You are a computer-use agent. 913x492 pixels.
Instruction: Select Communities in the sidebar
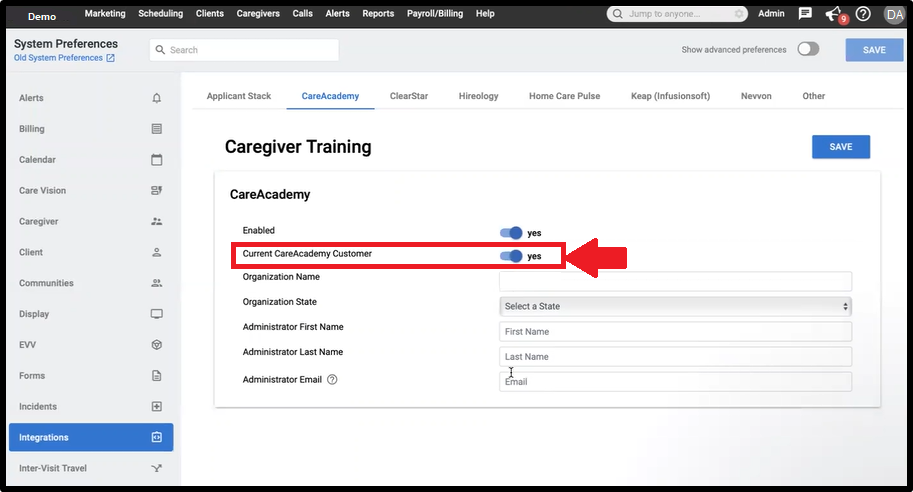tap(91, 283)
